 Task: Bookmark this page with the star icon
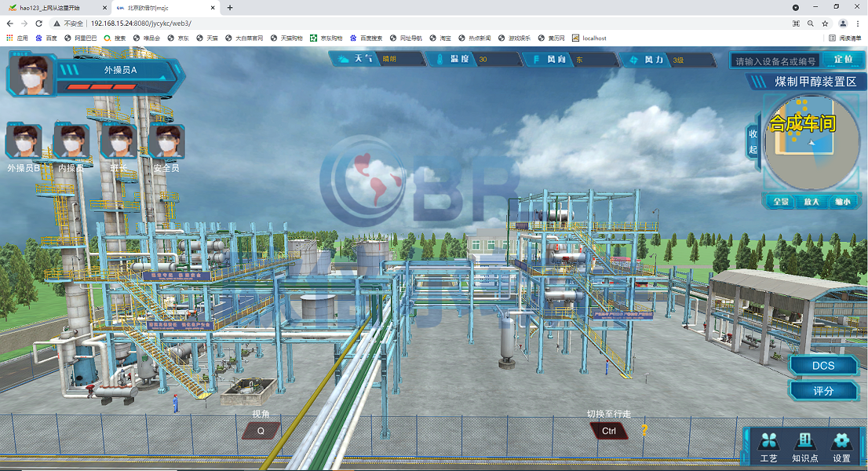[825, 24]
